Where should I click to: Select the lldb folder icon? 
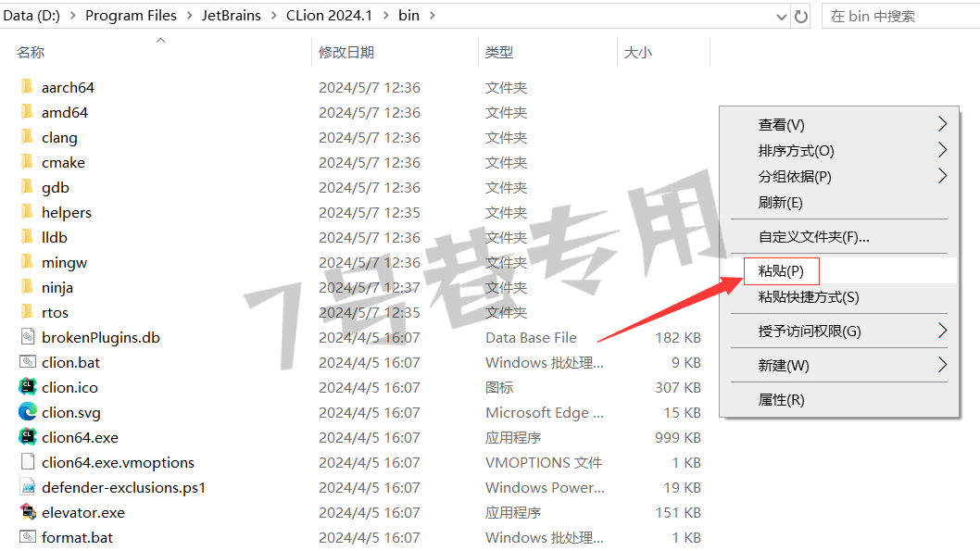pos(27,237)
